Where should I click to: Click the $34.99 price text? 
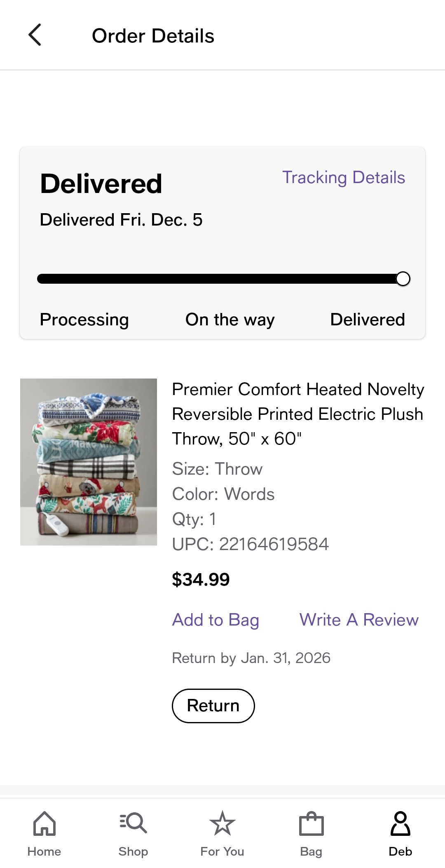click(x=201, y=579)
